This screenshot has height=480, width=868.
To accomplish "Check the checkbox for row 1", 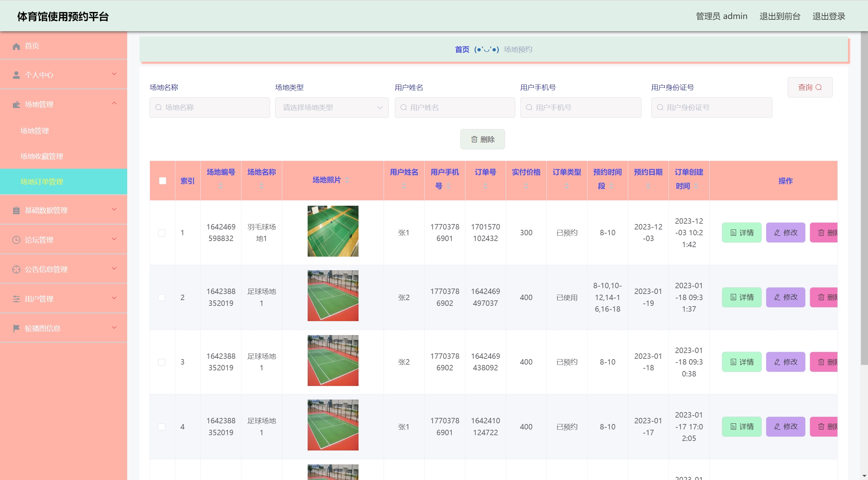I will (162, 233).
